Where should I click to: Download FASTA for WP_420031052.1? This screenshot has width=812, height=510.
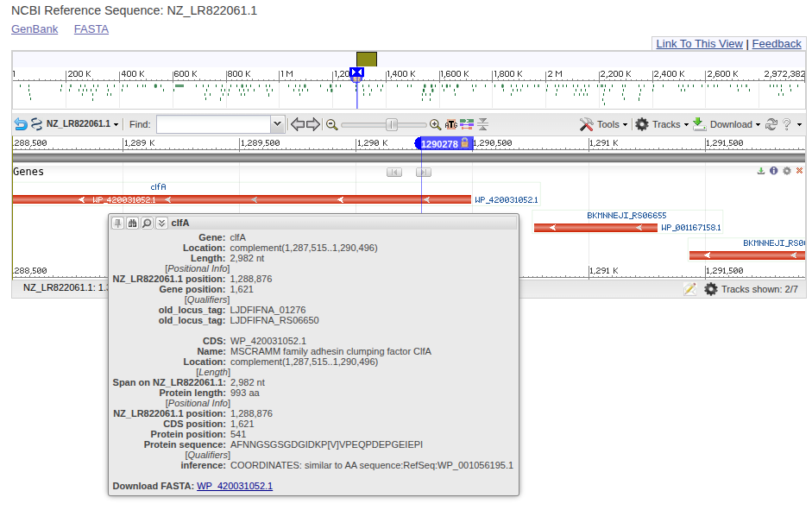[x=235, y=486]
